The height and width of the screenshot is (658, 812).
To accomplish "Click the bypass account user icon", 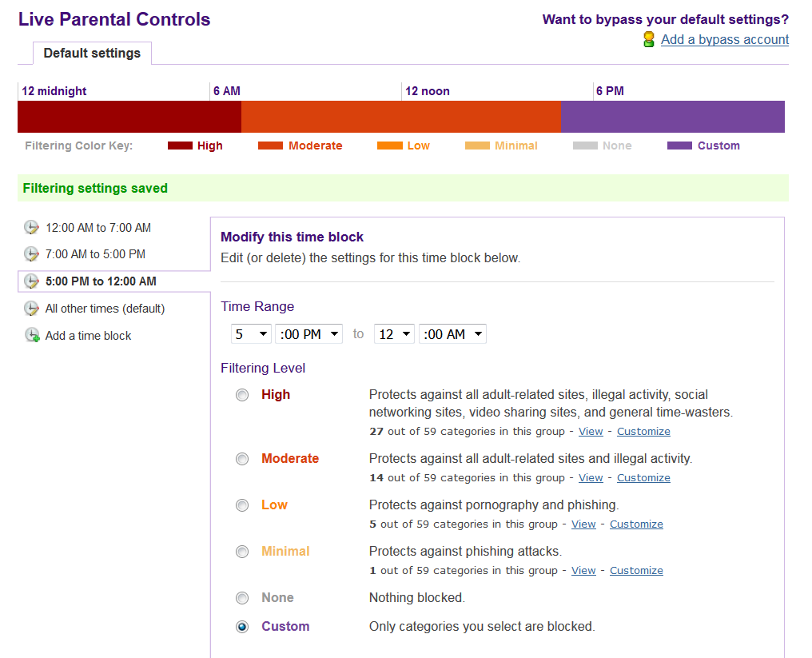I will tap(649, 40).
